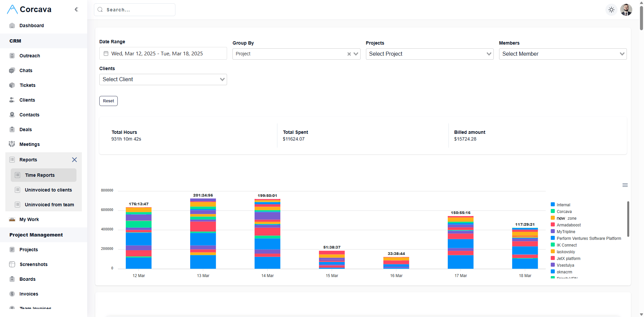Toggle the light/dark theme sun icon
The width and height of the screenshot is (644, 317).
(x=611, y=10)
